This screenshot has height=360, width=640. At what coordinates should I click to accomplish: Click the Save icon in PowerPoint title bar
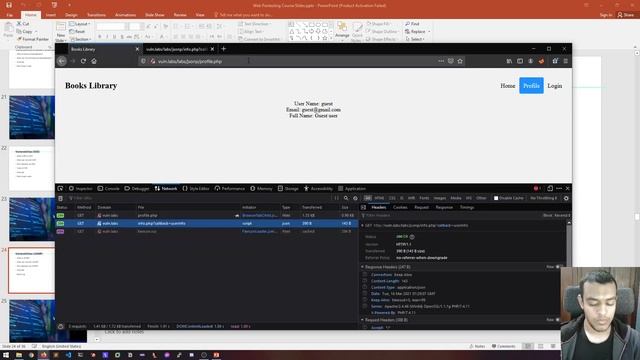coord(9,5)
